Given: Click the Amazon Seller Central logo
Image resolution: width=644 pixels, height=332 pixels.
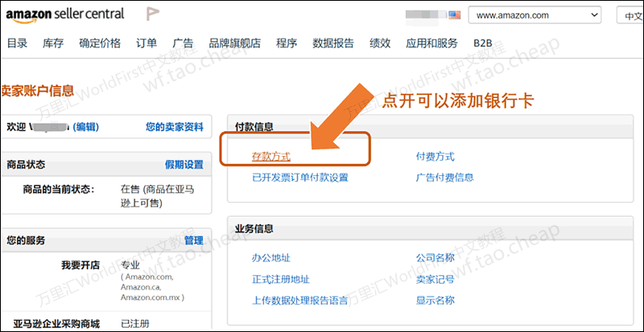Looking at the screenshot, I should (x=65, y=14).
